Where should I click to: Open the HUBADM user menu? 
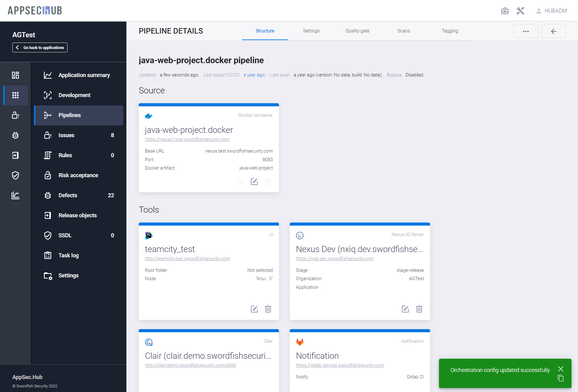click(551, 11)
